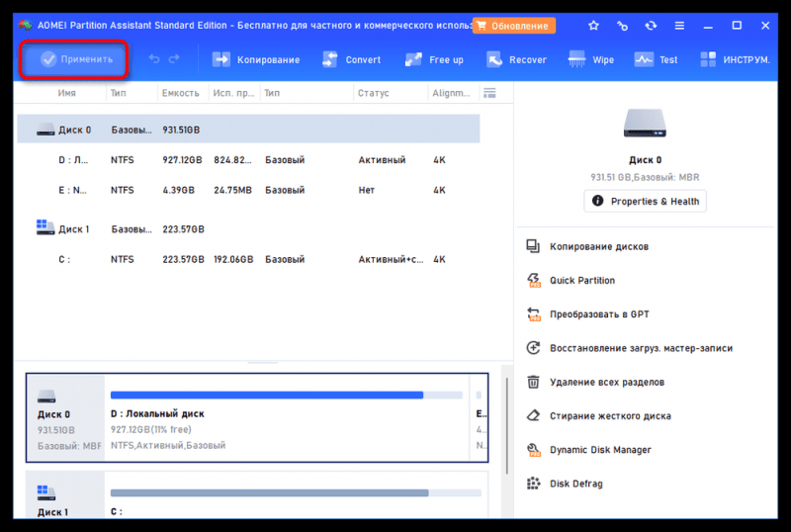Select the Диск 0 row in the list
The width and height of the screenshot is (791, 532).
pos(248,130)
